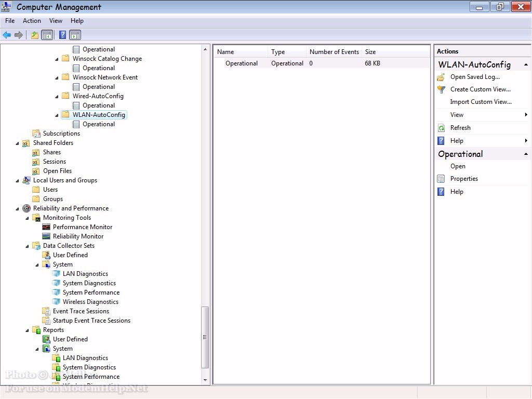Sort by Number of Events column header
This screenshot has width=532, height=399.
pyautogui.click(x=334, y=52)
